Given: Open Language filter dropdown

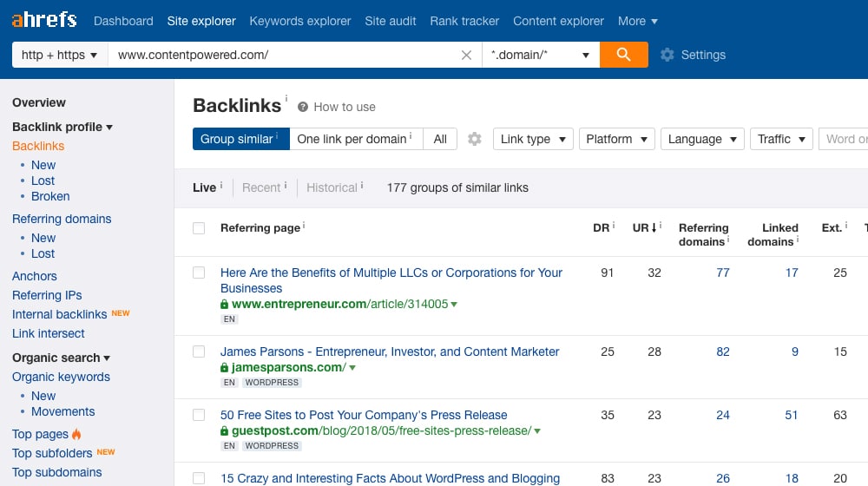Looking at the screenshot, I should [x=702, y=139].
